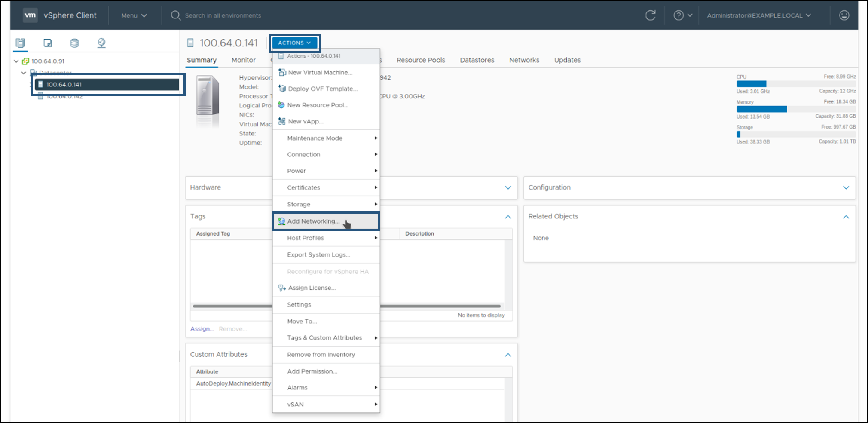The width and height of the screenshot is (868, 423).
Task: Choose Move To menu entry
Action: coord(326,321)
